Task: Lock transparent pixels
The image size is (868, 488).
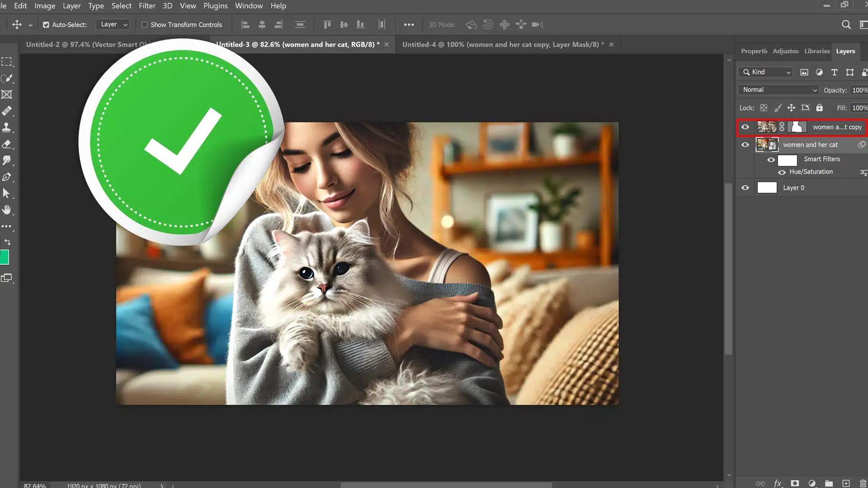Action: point(764,108)
